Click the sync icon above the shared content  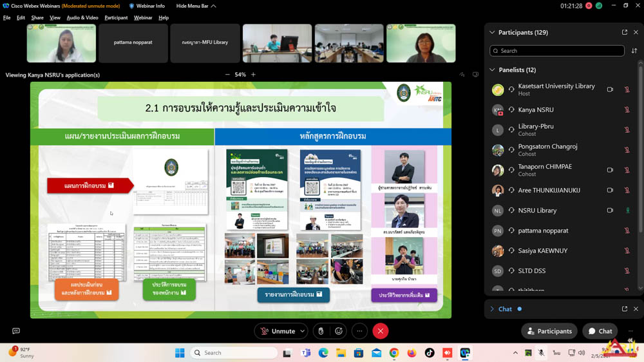pos(462,74)
